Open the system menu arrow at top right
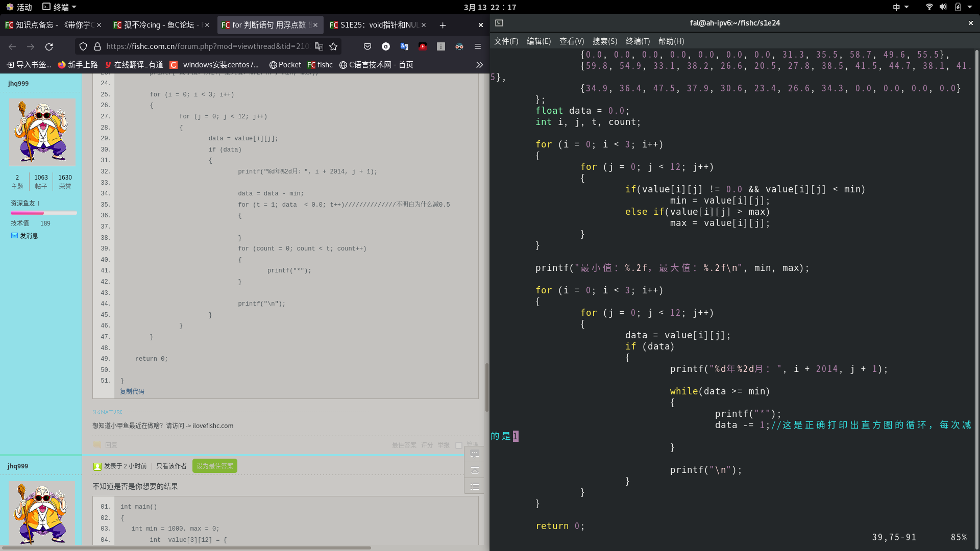Screen dimensions: 980x551 tap(969, 7)
